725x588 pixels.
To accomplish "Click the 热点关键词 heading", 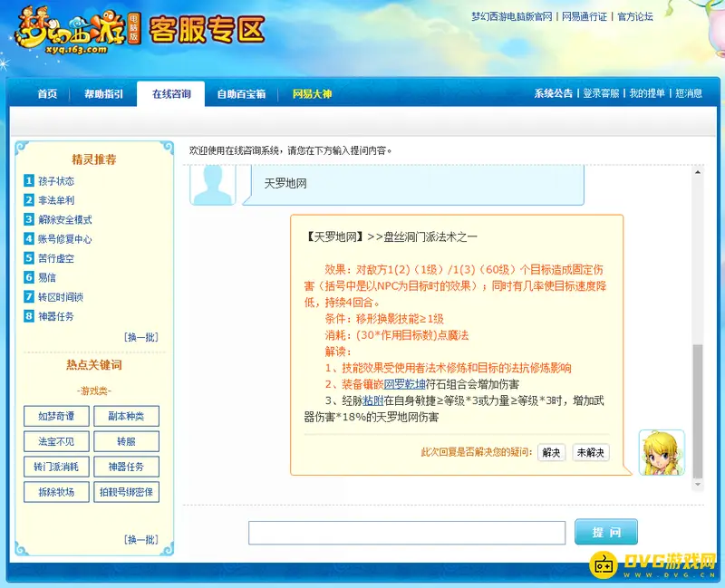I will pos(94,365).
